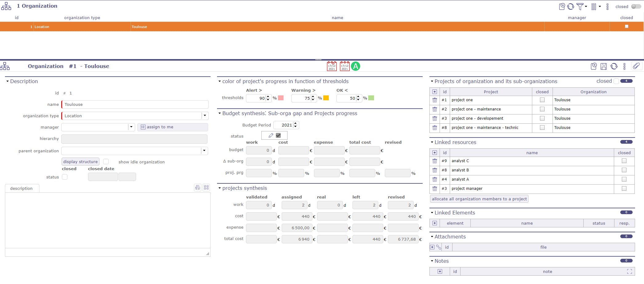This screenshot has height=284, width=644.
Task: Increase the Alert threshold with its stepper arrows
Action: [x=268, y=97]
